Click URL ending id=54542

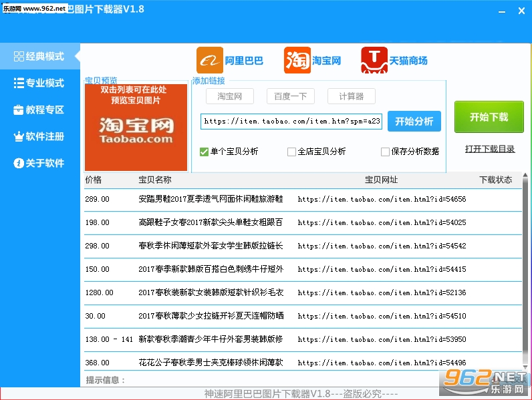[x=382, y=246]
